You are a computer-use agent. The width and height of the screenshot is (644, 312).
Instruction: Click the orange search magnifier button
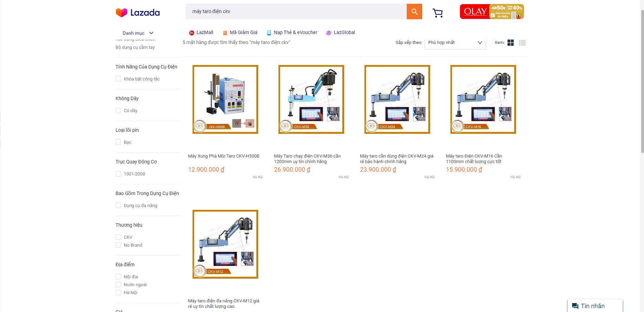[x=414, y=12]
